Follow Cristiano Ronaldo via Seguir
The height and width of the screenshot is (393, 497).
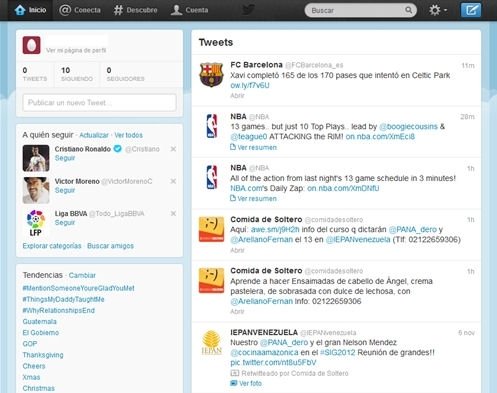(x=65, y=158)
